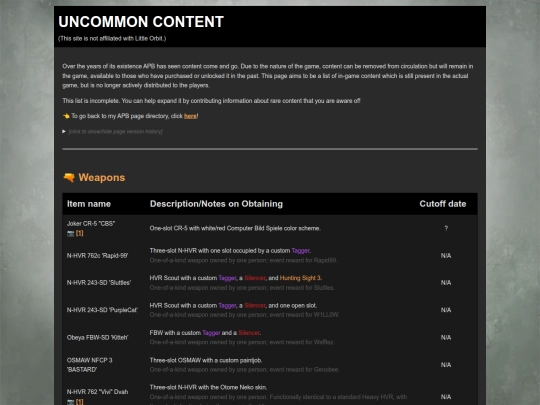
Task: Click the 'Cutoff date' column header
Action: coord(443,204)
